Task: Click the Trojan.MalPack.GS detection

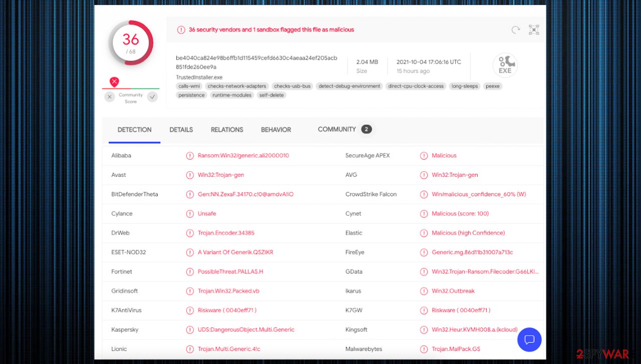Action: pos(456,349)
